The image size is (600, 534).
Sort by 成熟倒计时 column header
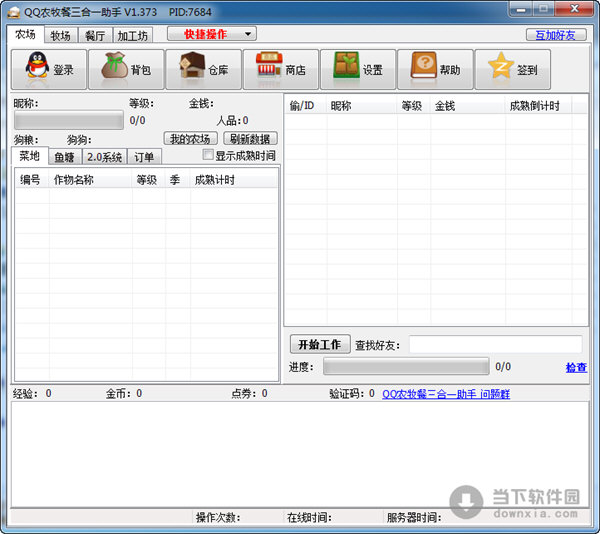pyautogui.click(x=538, y=105)
